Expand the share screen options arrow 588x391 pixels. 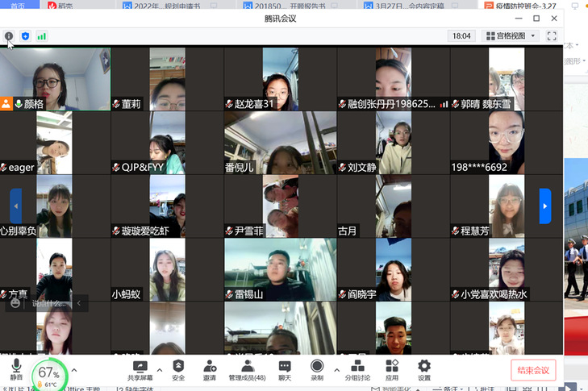click(x=159, y=370)
